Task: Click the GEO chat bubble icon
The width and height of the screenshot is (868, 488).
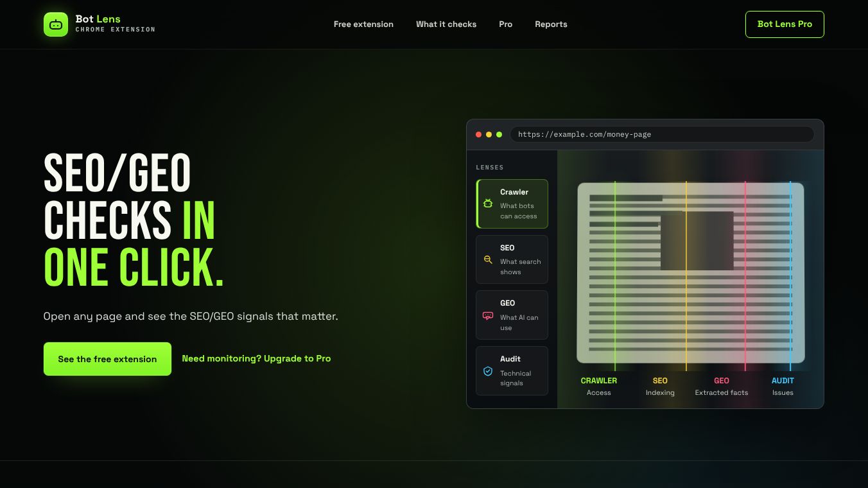Action: coord(488,315)
